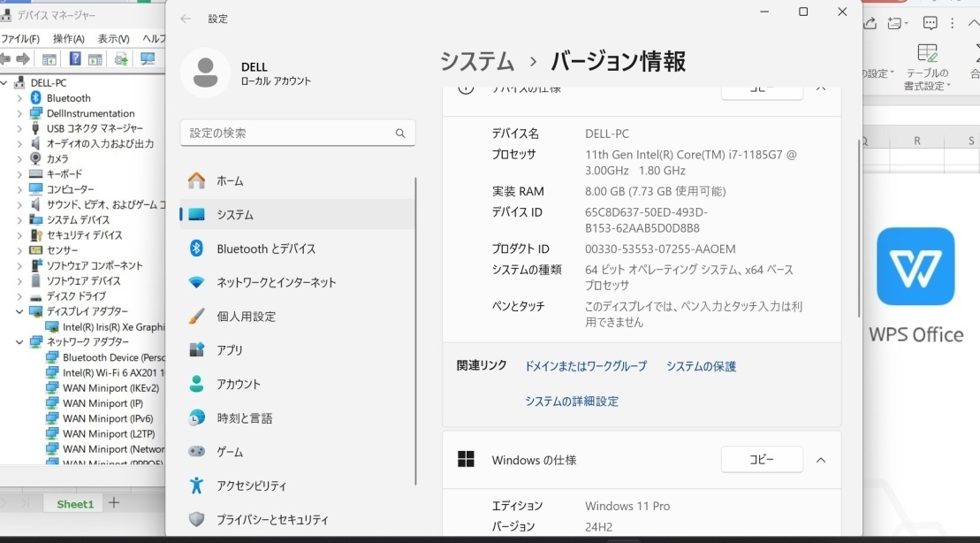Open ホーム in Settings sidebar
This screenshot has width=980, height=543.
coord(297,180)
